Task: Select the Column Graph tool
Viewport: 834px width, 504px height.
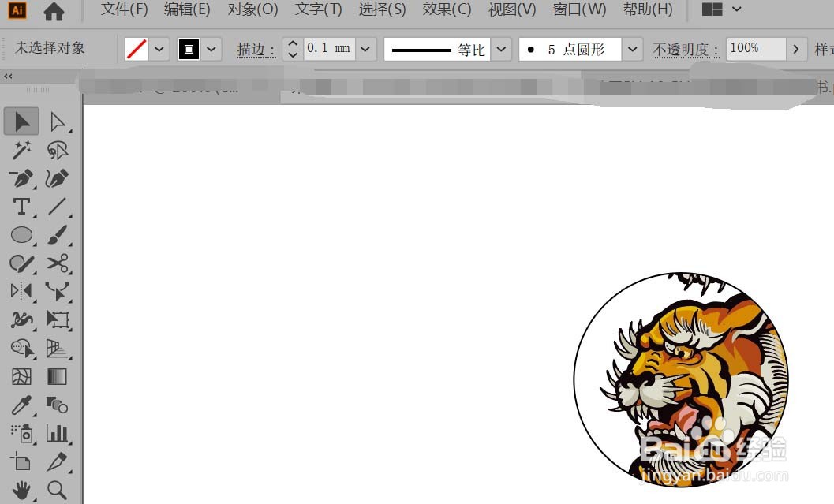Action: [57, 434]
